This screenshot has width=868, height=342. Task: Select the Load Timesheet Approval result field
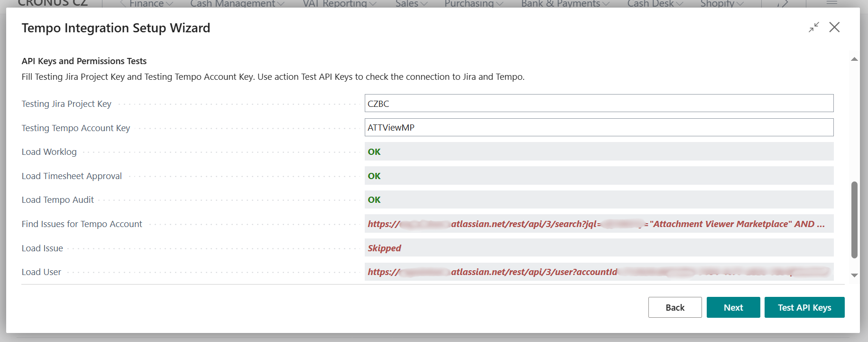[599, 176]
